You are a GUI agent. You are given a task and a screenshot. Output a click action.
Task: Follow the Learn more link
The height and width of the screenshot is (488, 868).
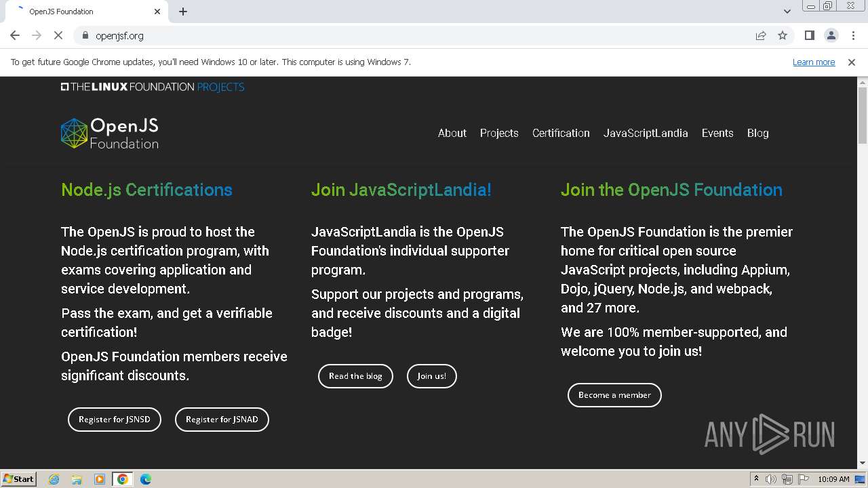coord(814,62)
